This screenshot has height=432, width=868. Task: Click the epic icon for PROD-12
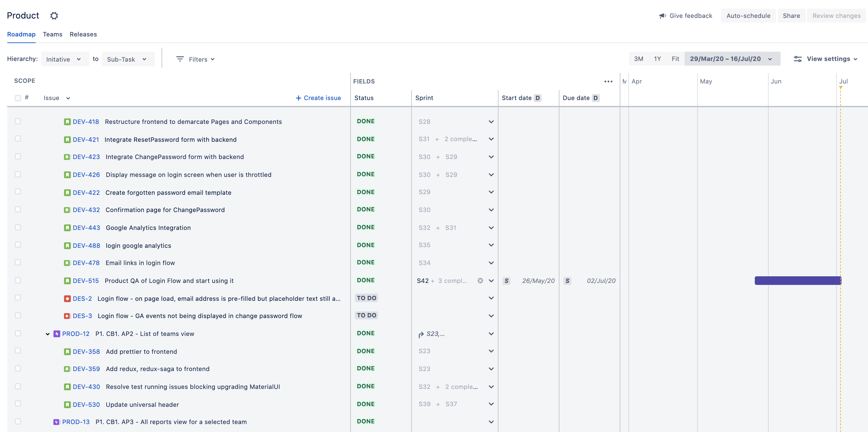[x=57, y=334]
